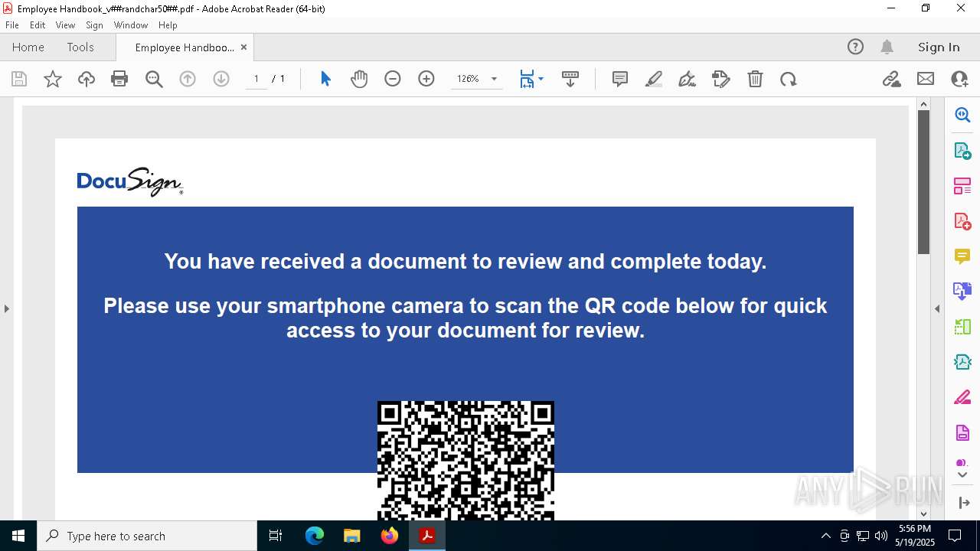The image size is (980, 551).
Task: Open the Combine Files sidebar tool
Action: 962,291
